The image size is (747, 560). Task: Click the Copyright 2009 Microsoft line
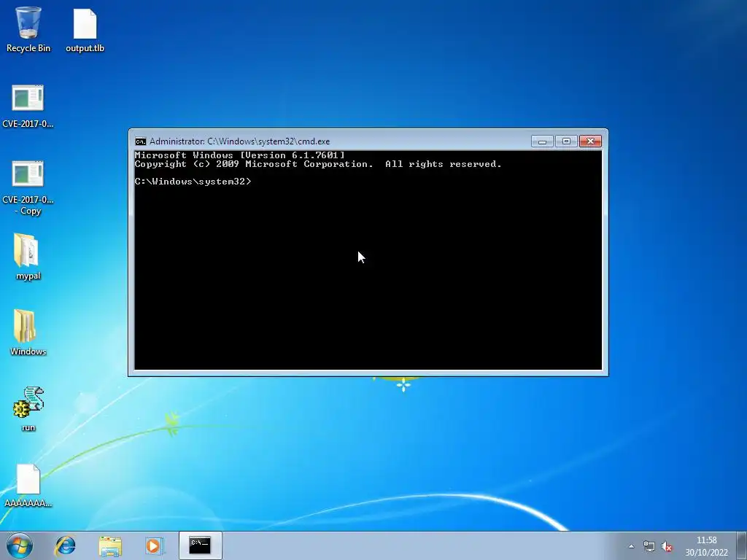pos(318,164)
